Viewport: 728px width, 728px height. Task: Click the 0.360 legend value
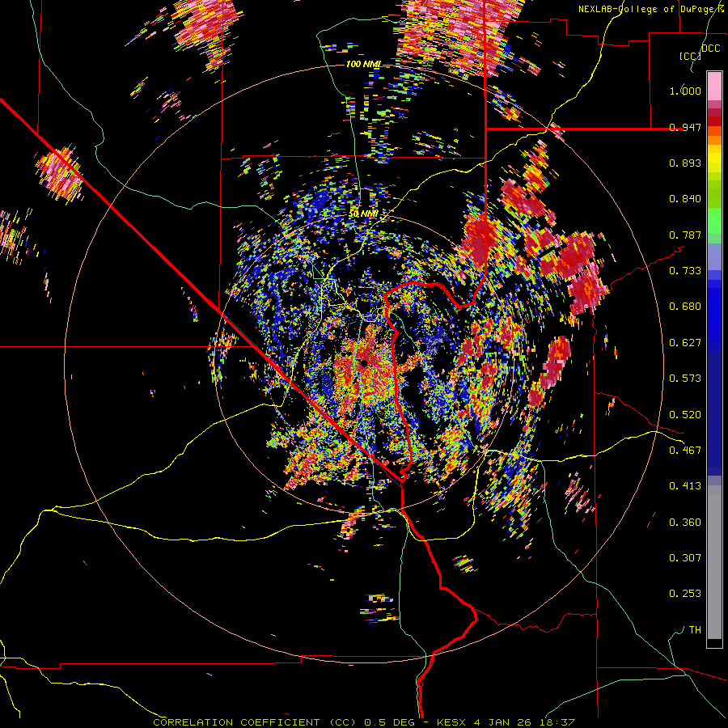(x=685, y=523)
